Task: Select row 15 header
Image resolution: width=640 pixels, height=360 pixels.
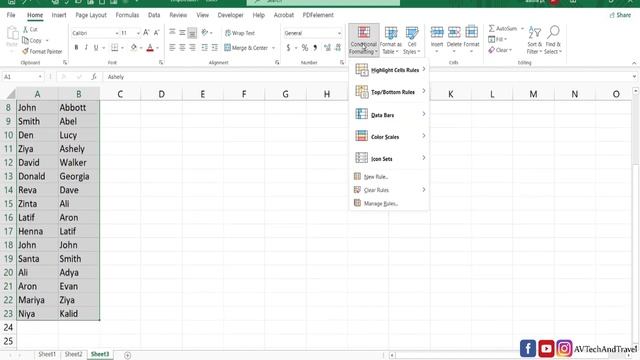Action: [x=8, y=204]
